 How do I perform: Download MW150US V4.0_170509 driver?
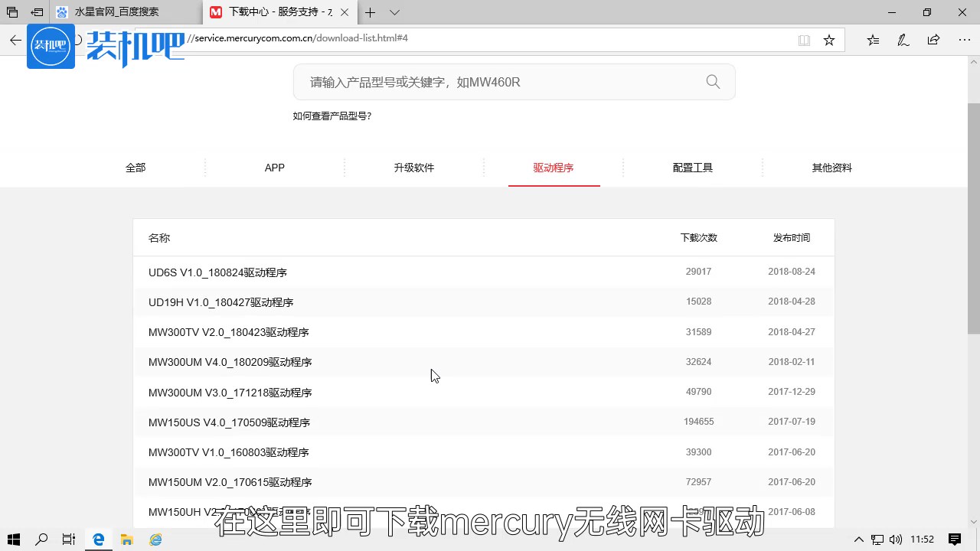(229, 422)
